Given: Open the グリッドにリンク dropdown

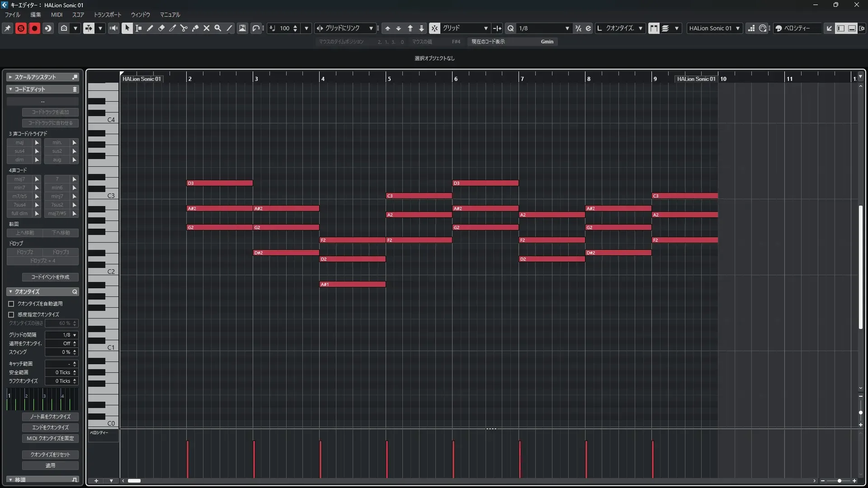Looking at the screenshot, I should tap(371, 28).
